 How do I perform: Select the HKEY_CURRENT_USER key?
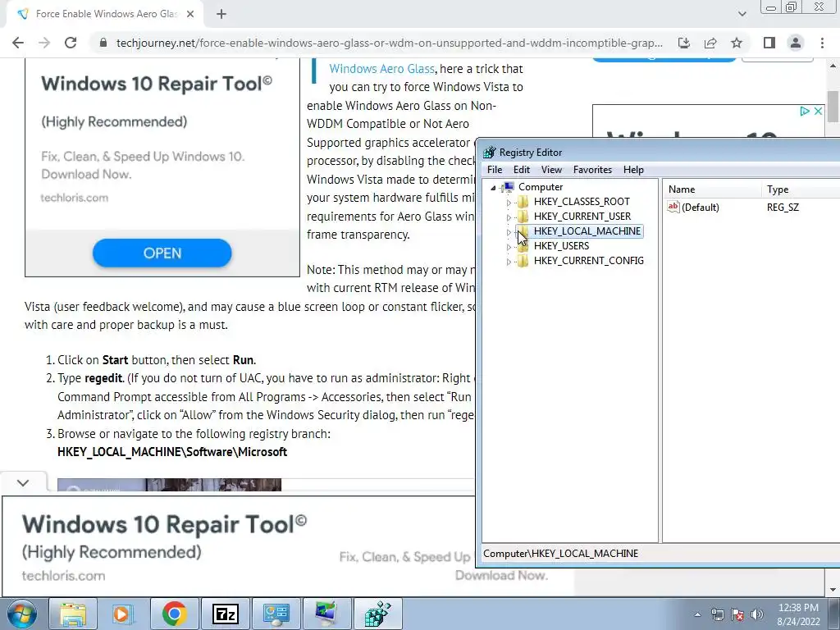tap(582, 217)
